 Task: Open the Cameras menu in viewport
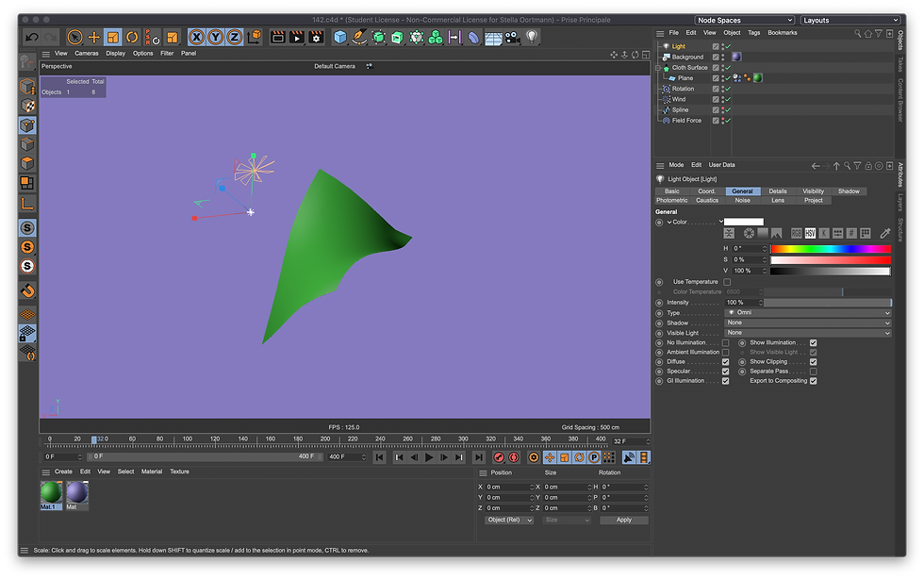pyautogui.click(x=87, y=54)
